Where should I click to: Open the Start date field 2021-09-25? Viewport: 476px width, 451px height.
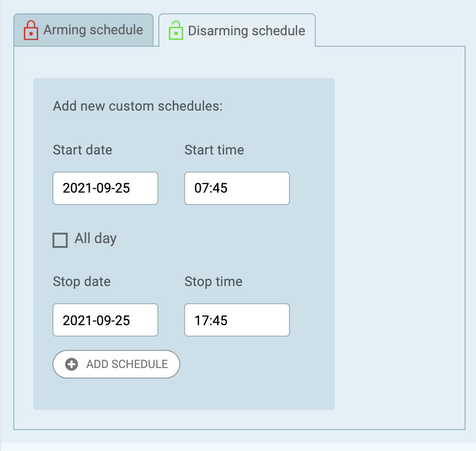105,188
